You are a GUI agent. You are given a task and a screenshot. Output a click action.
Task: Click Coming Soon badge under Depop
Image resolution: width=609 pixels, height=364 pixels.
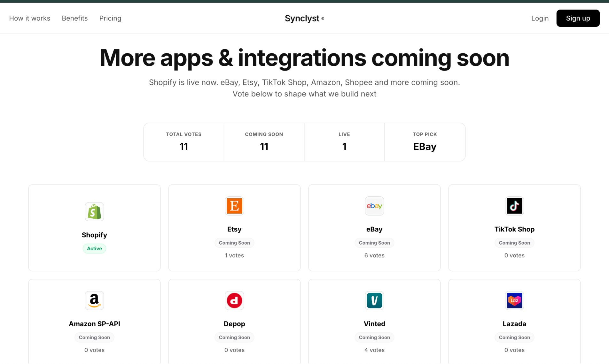pyautogui.click(x=234, y=337)
